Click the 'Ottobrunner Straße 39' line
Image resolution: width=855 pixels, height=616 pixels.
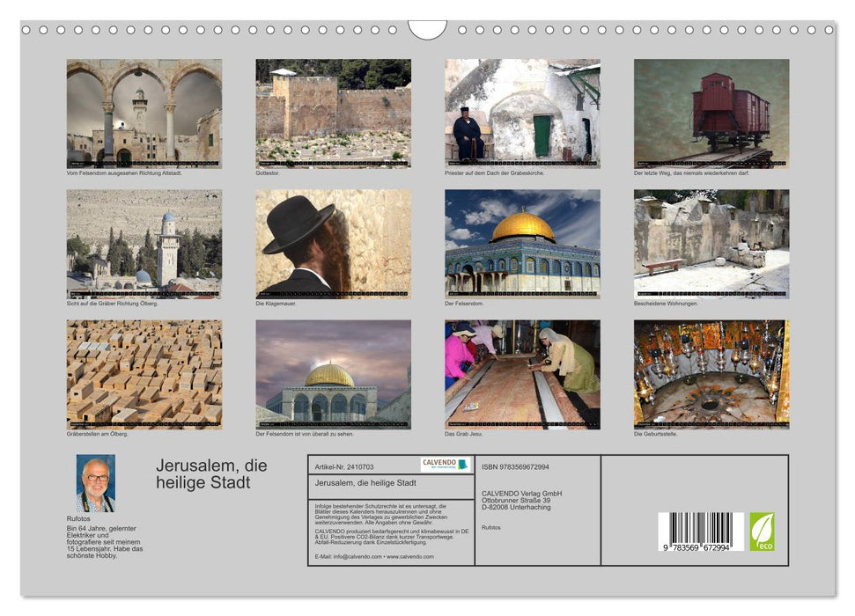click(516, 500)
